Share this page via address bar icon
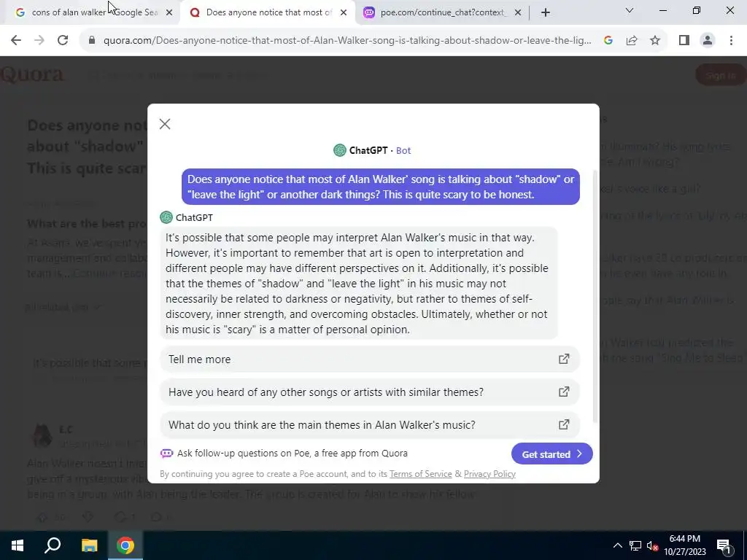Viewport: 747px width, 560px height. point(632,41)
